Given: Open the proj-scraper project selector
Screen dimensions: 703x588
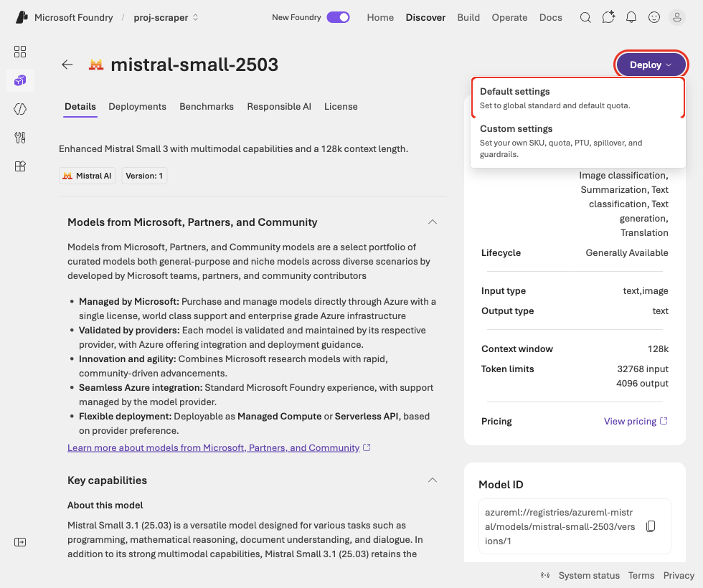Looking at the screenshot, I should (x=166, y=17).
